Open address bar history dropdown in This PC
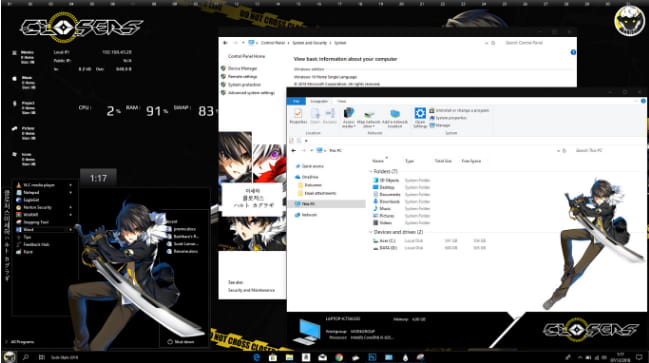The image size is (649, 363). click(x=558, y=151)
